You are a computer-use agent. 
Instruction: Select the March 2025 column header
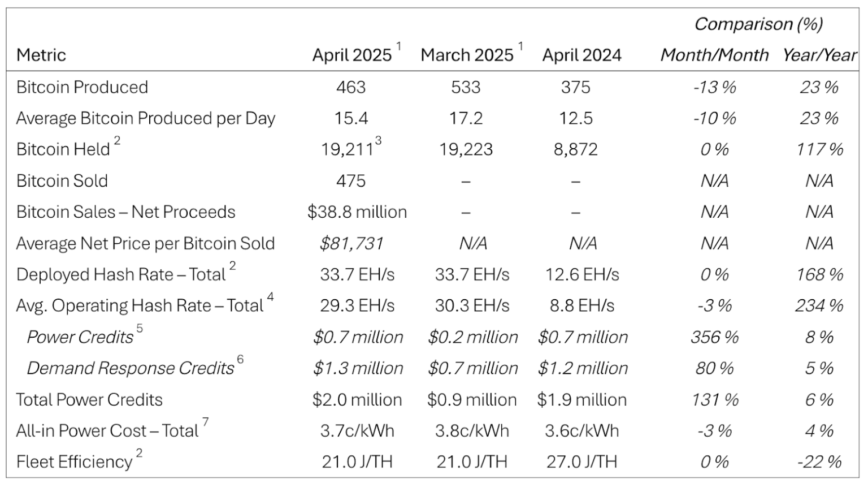tap(467, 55)
